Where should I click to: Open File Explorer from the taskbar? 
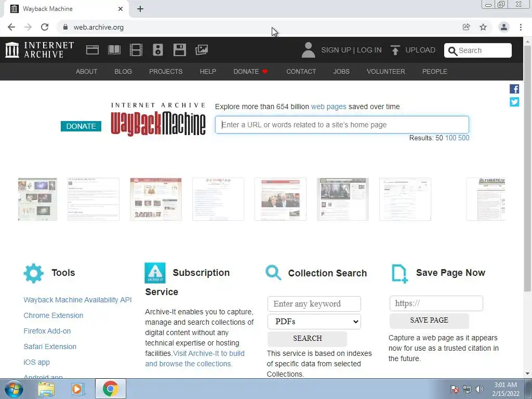[x=46, y=389]
